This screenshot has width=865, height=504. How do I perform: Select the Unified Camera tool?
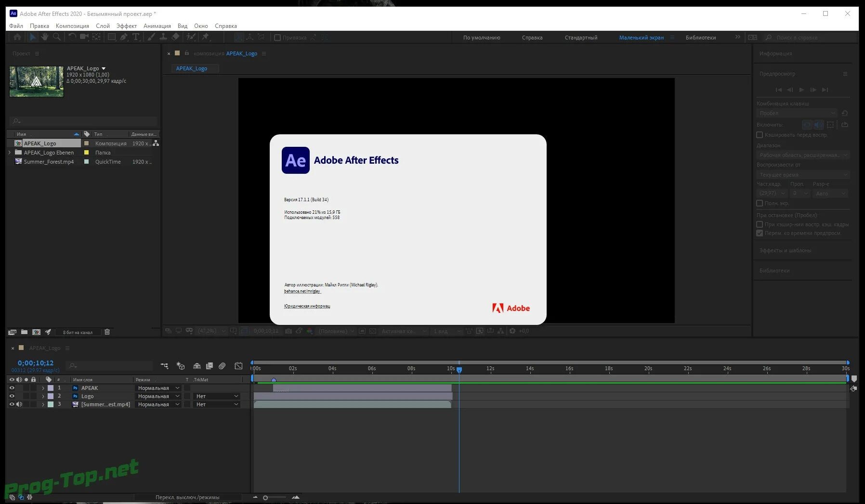(x=84, y=37)
